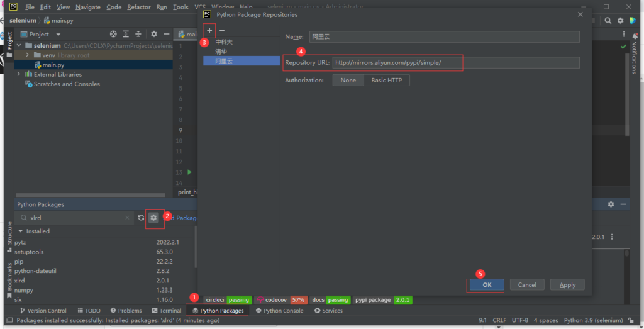Click the Cancel button
The image size is (644, 329).
coord(526,285)
